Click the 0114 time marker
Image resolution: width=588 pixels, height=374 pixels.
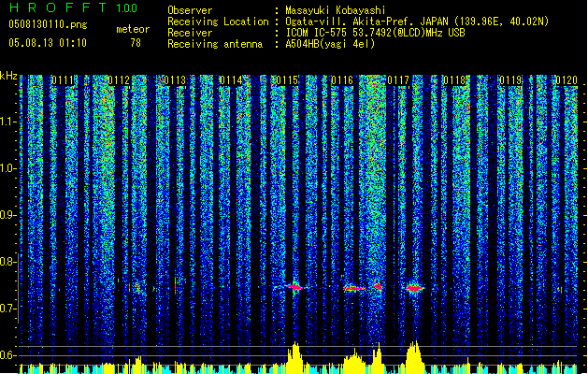click(x=231, y=80)
